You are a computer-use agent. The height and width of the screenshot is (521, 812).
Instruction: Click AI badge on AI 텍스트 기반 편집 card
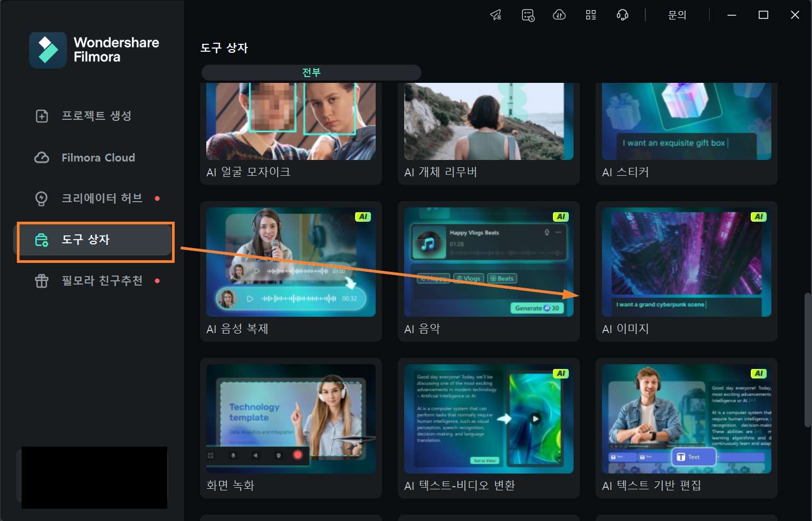point(759,374)
